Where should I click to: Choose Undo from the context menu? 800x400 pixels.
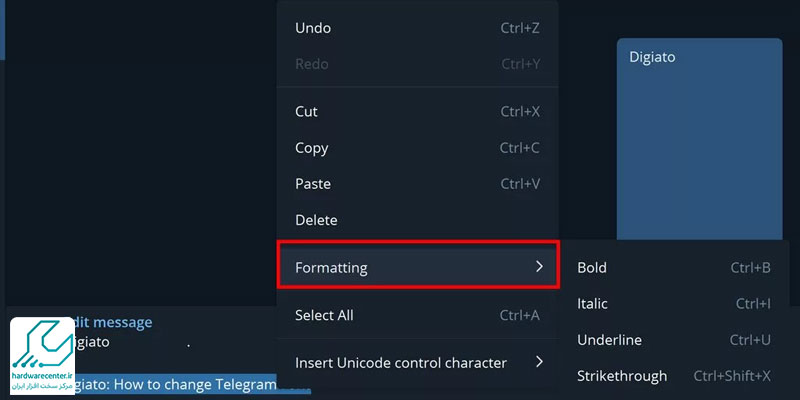click(417, 28)
